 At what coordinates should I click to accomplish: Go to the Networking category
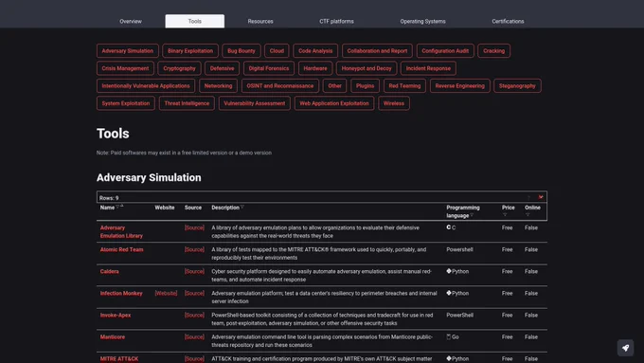(x=218, y=86)
